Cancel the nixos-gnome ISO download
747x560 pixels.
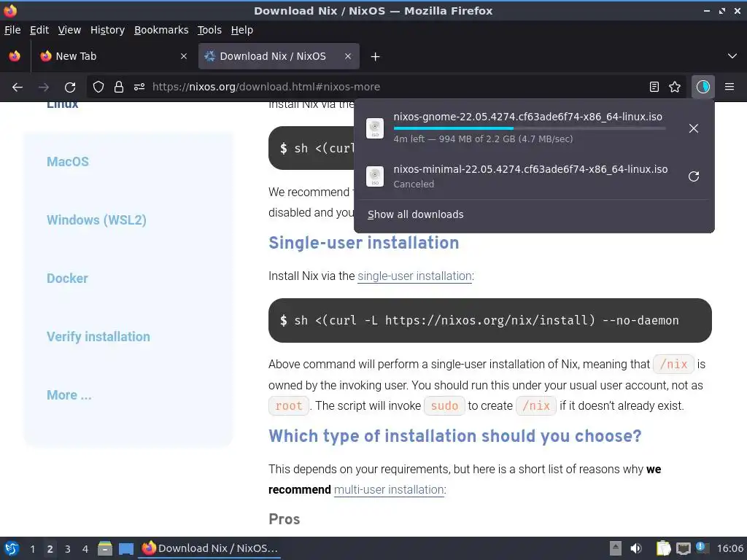[x=694, y=128]
